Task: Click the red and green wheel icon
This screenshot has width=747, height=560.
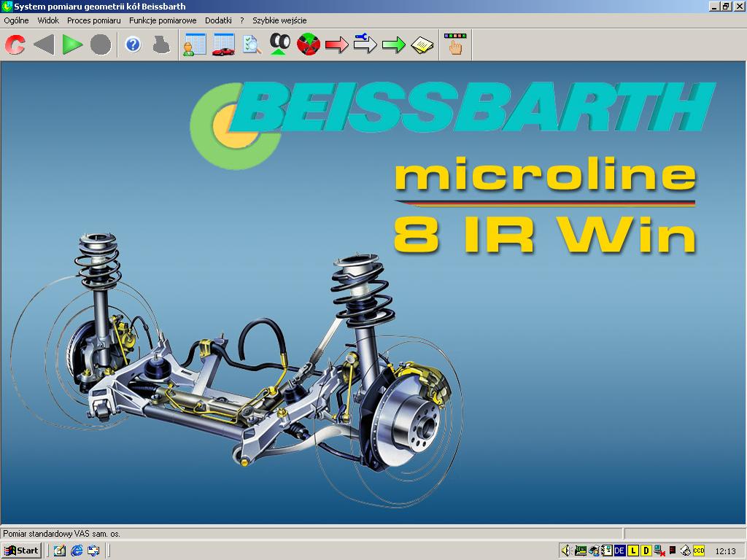Action: pos(309,45)
